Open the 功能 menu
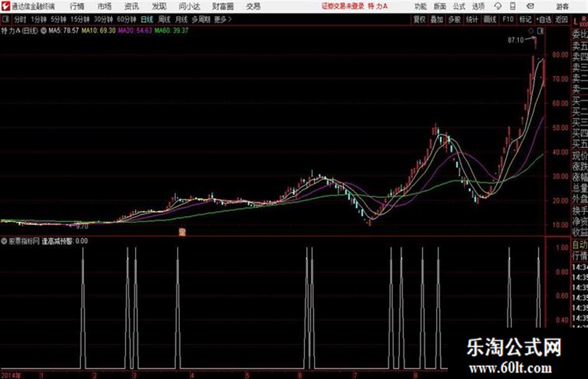Viewport: 588px width, 379px height. (421, 6)
